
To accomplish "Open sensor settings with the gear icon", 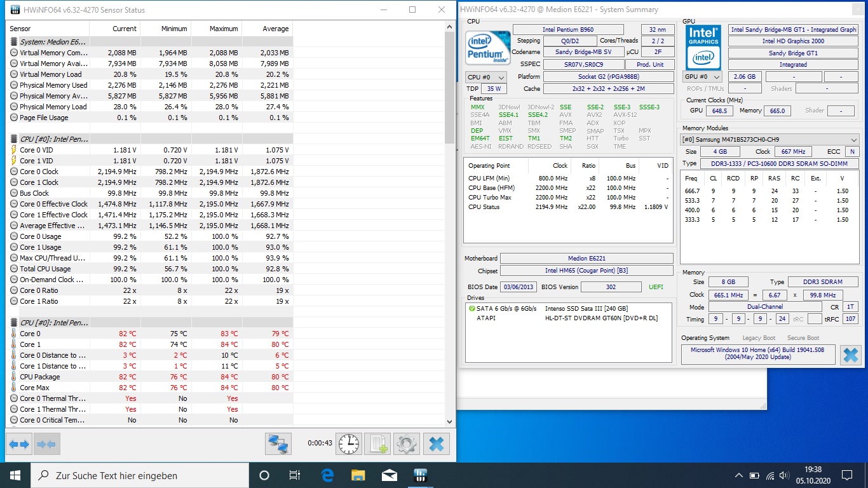I will (x=407, y=444).
